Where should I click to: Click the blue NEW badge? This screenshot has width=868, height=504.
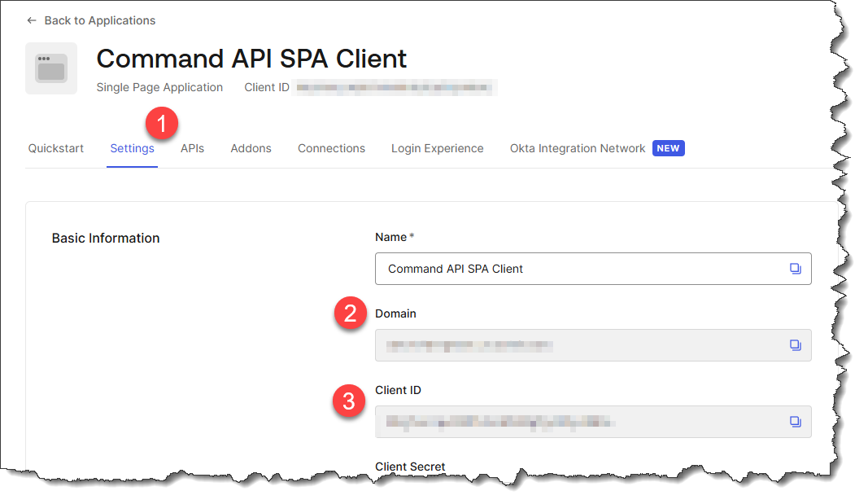(668, 148)
